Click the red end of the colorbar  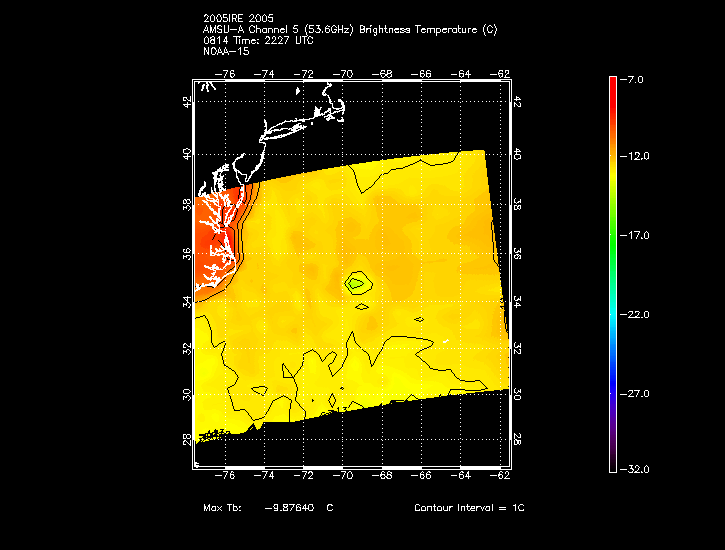click(613, 92)
